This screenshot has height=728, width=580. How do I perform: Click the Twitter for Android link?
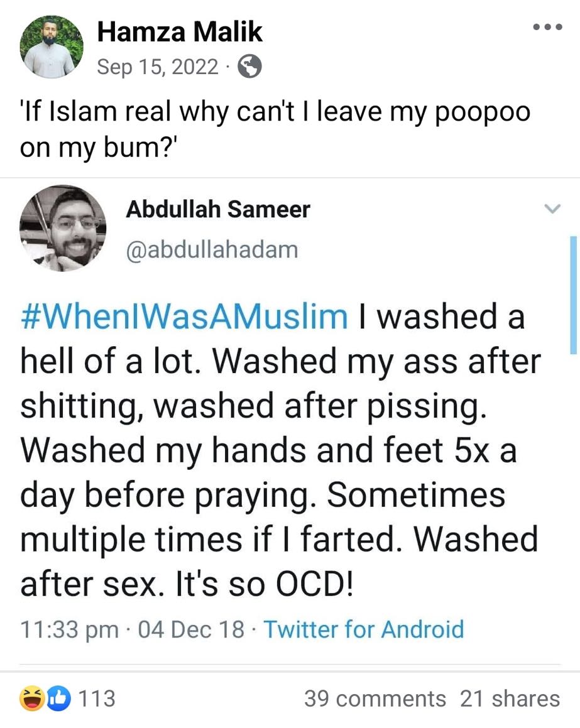pos(363,629)
